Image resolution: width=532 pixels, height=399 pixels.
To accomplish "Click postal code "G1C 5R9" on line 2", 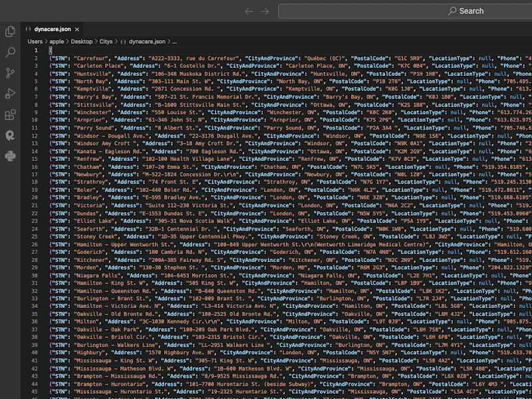I will 408,59.
